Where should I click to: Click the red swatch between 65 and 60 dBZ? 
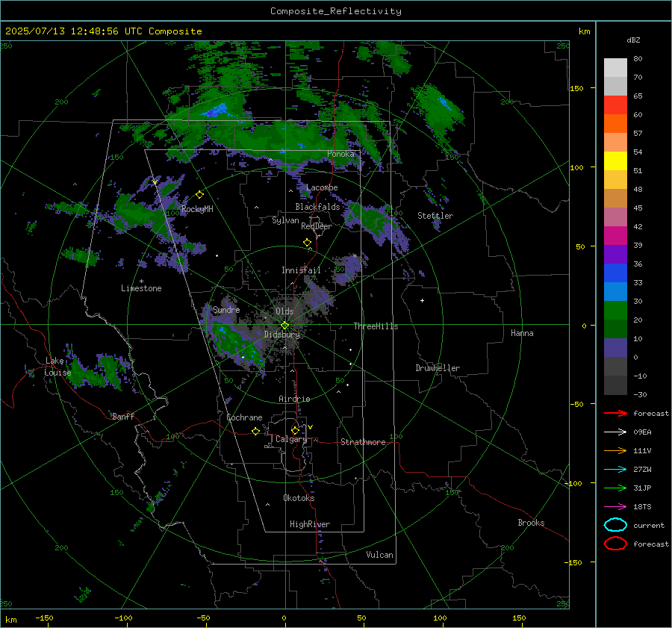[x=615, y=105]
